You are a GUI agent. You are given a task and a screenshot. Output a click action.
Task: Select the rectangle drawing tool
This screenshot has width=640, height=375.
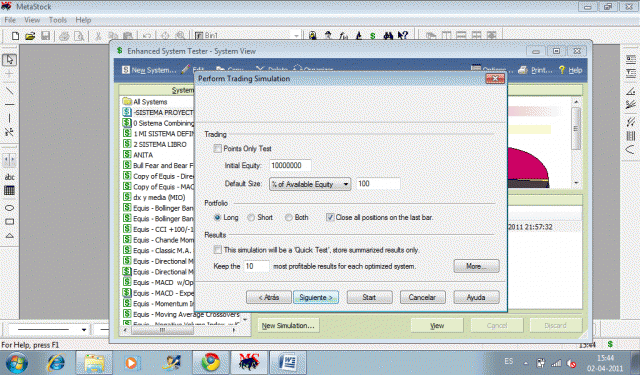point(9,222)
